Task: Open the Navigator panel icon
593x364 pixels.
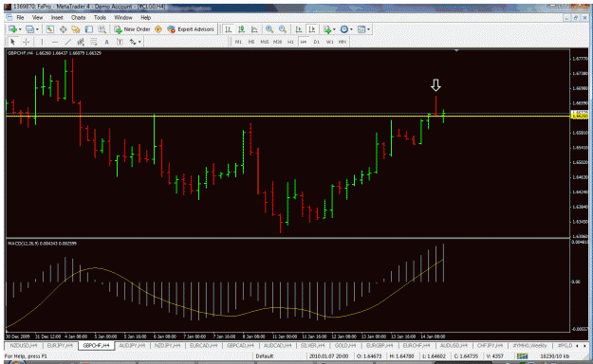Action: pyautogui.click(x=76, y=29)
